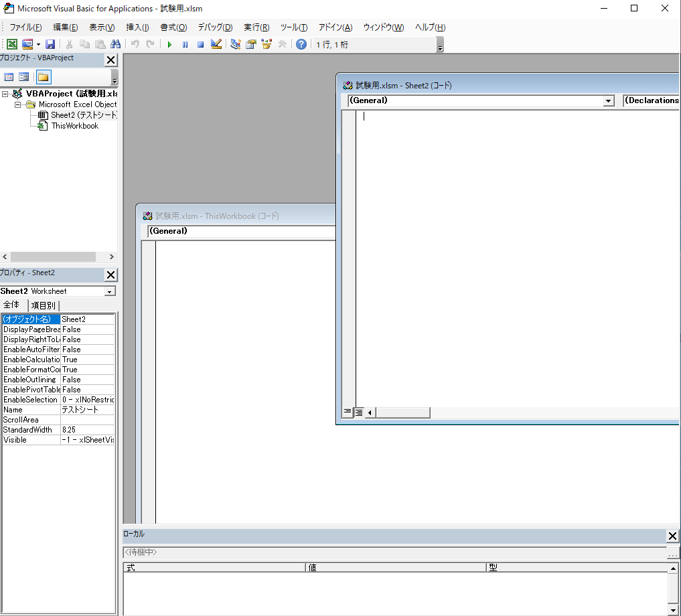
Task: Open the ヘルプ(H) menu
Action: click(431, 27)
